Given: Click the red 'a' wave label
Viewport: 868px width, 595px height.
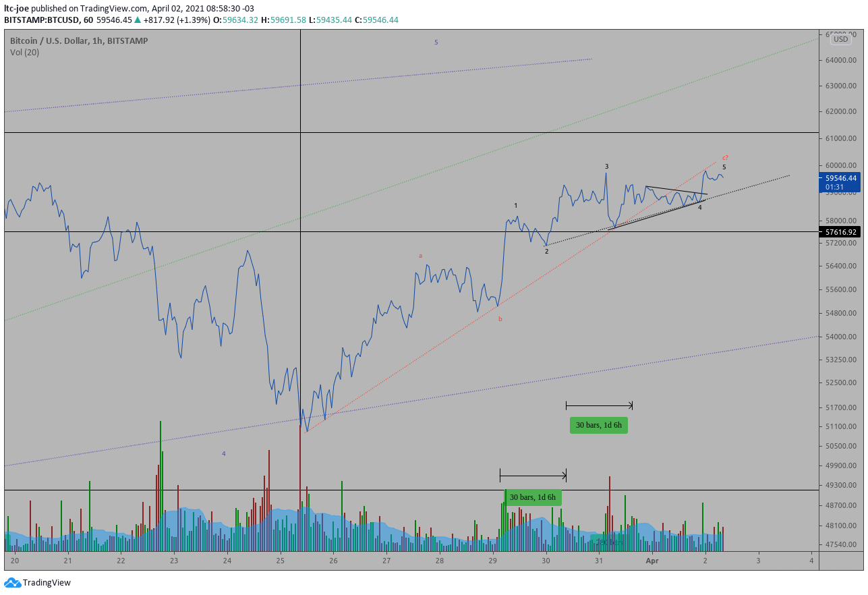Looking at the screenshot, I should [x=420, y=256].
